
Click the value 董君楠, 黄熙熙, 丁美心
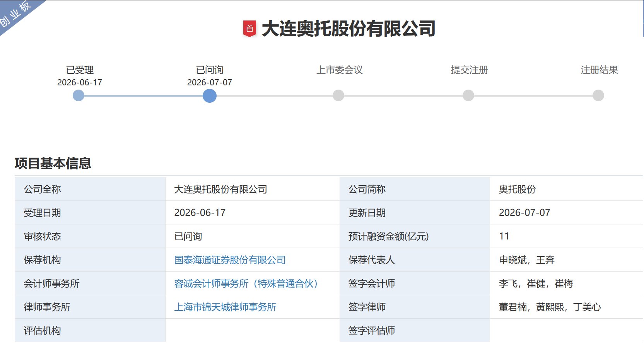click(550, 307)
